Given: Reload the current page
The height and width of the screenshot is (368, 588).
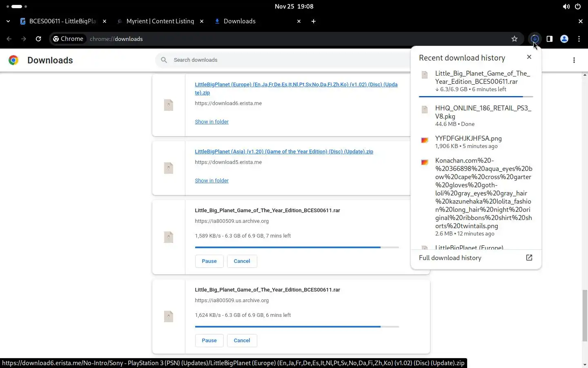Looking at the screenshot, I should 38,39.
